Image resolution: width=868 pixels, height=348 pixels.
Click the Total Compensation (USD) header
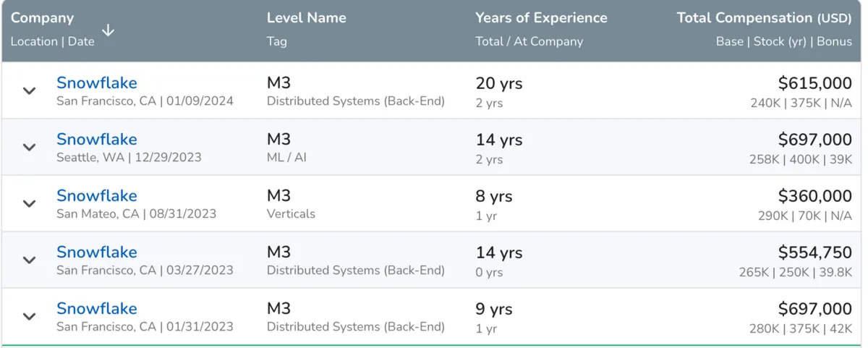tap(764, 18)
